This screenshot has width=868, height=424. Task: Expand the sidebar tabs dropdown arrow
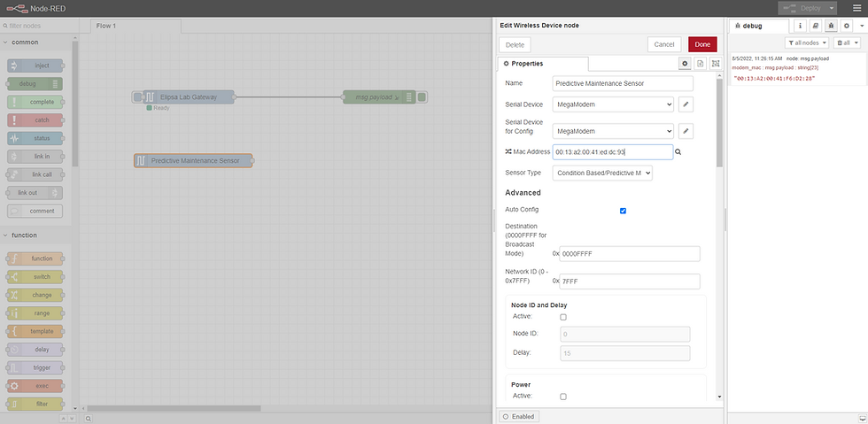(862, 26)
